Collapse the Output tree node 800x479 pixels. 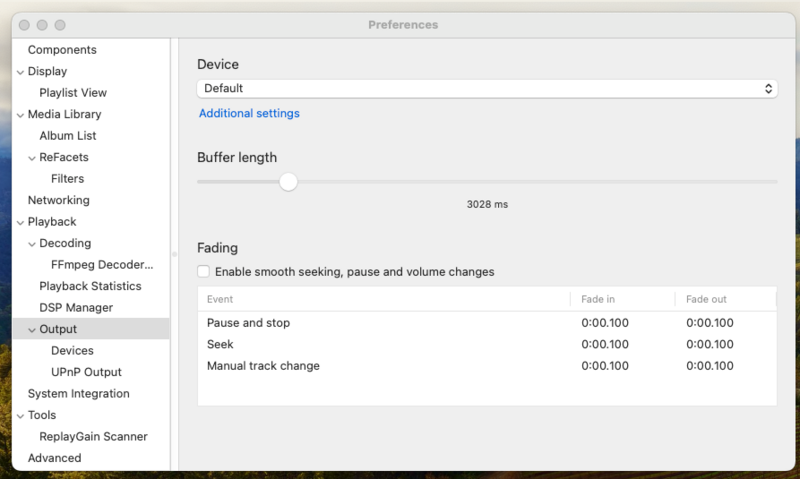coord(32,330)
